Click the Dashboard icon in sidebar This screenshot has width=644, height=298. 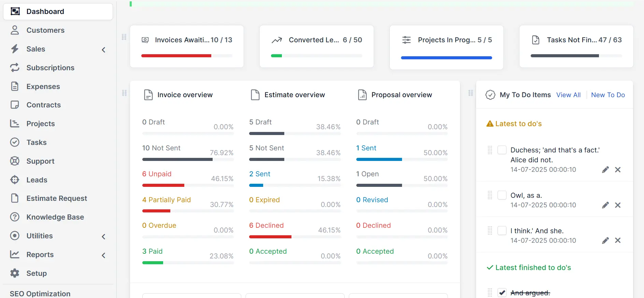(x=15, y=12)
